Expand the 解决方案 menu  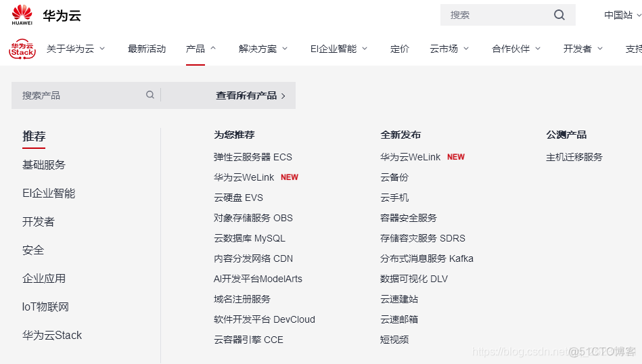click(x=263, y=49)
